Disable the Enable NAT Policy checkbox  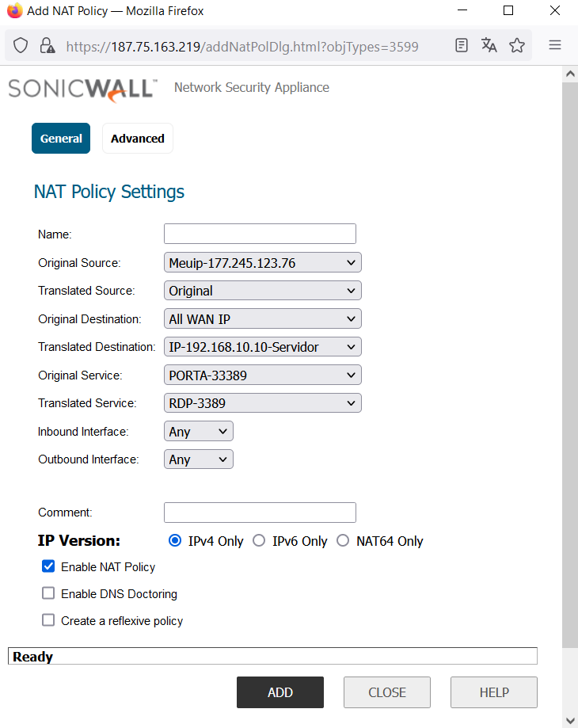pos(48,567)
